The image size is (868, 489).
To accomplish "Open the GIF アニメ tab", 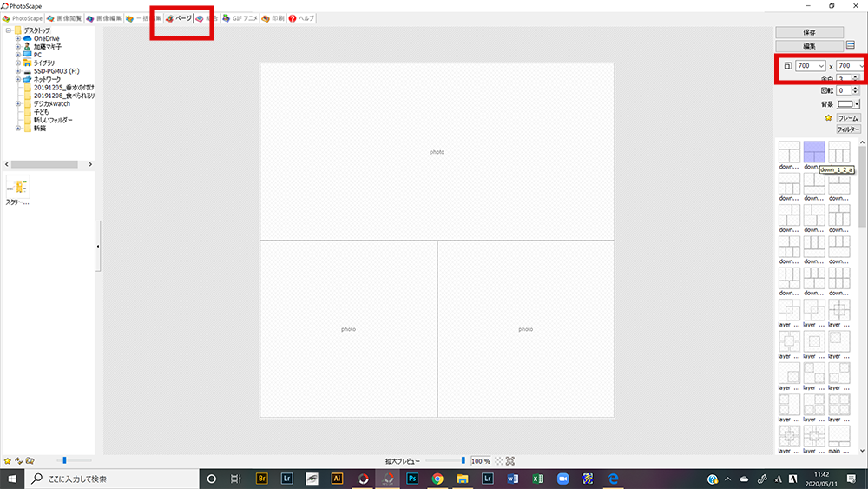I will (x=240, y=18).
